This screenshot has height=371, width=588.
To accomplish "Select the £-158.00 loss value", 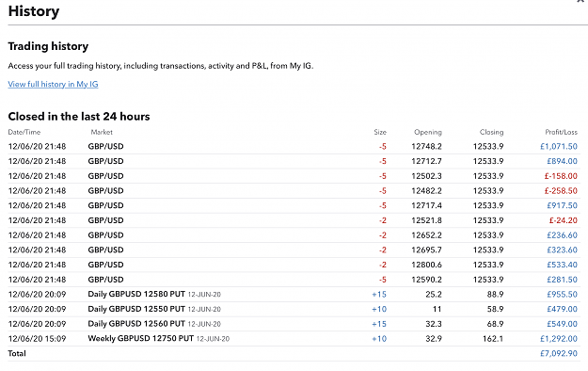I will 561,176.
